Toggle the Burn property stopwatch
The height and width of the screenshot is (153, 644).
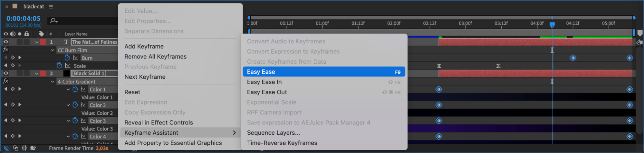(x=67, y=58)
